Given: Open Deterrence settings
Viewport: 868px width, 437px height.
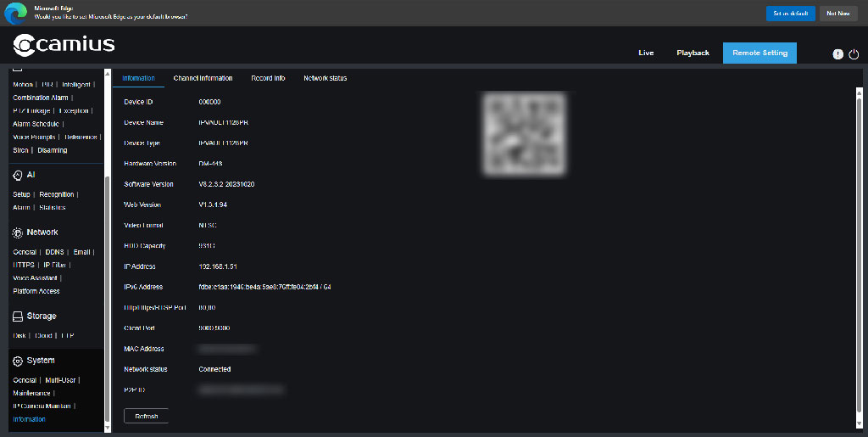Looking at the screenshot, I should pyautogui.click(x=81, y=137).
